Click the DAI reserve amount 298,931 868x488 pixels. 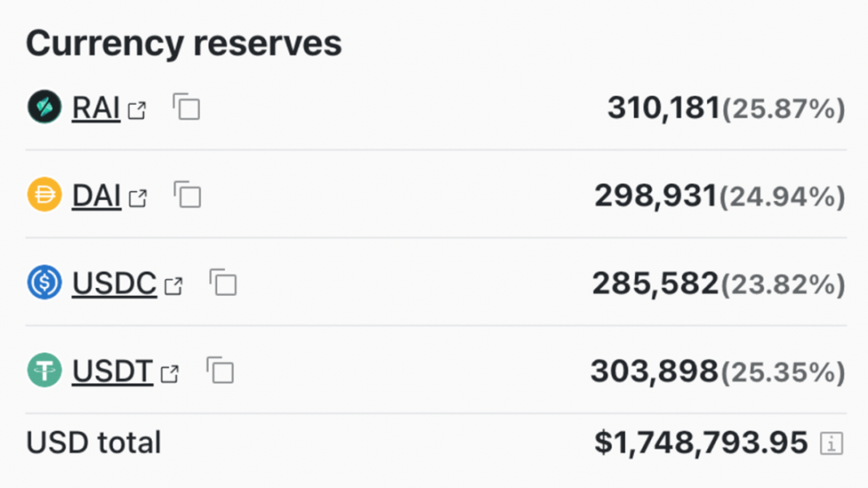656,196
